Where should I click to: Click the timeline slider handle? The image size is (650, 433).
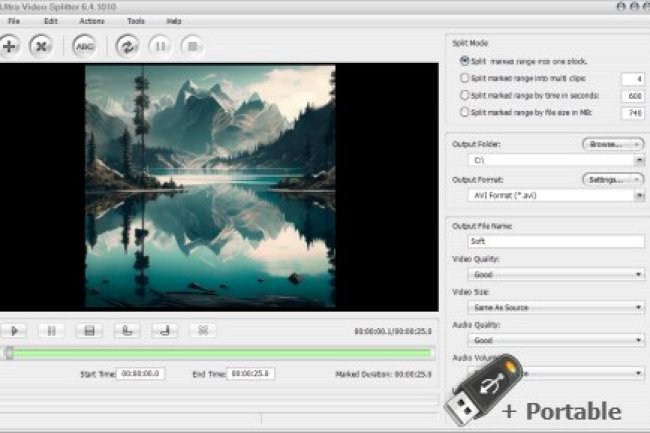[9, 353]
